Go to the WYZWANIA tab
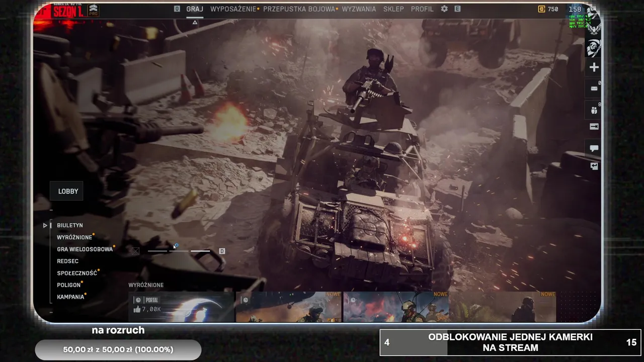The image size is (644, 362). point(359,9)
